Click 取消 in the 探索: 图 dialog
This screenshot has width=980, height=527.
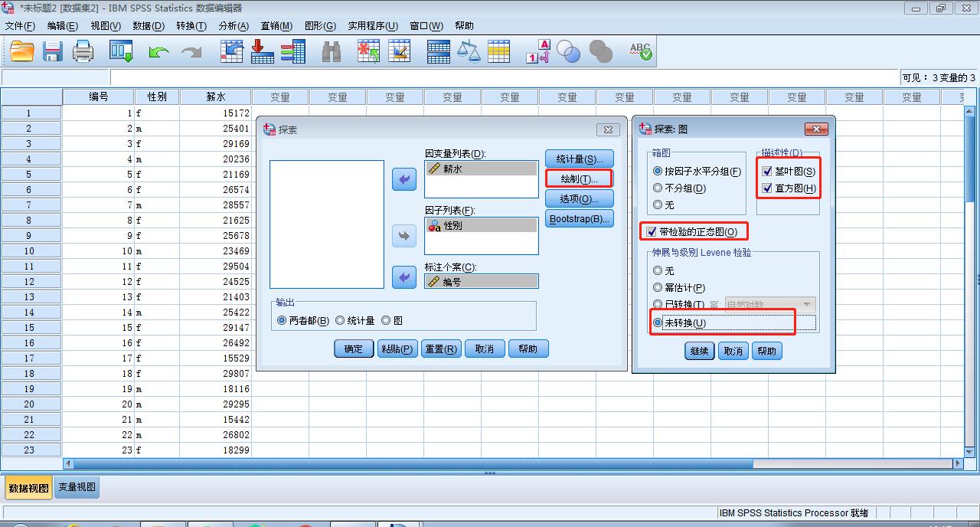pyautogui.click(x=733, y=351)
